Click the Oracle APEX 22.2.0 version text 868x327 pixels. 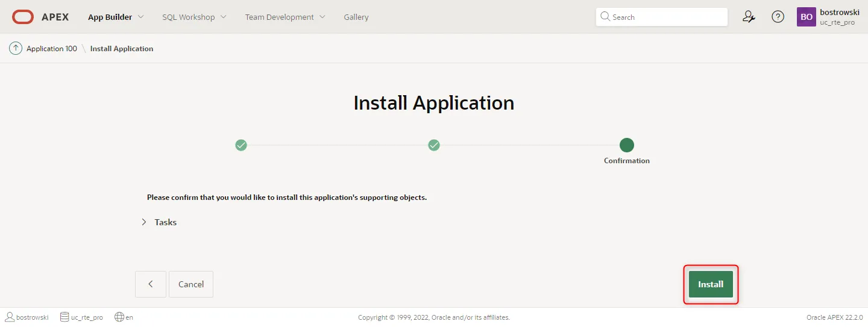pyautogui.click(x=835, y=317)
